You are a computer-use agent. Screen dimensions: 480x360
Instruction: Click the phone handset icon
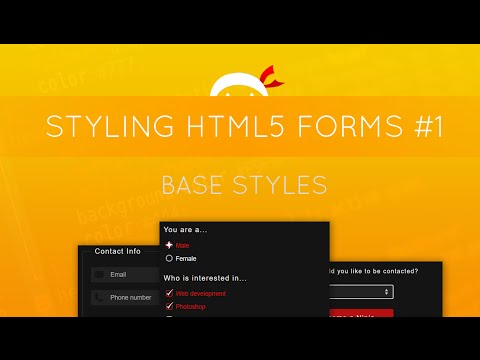coord(99,297)
